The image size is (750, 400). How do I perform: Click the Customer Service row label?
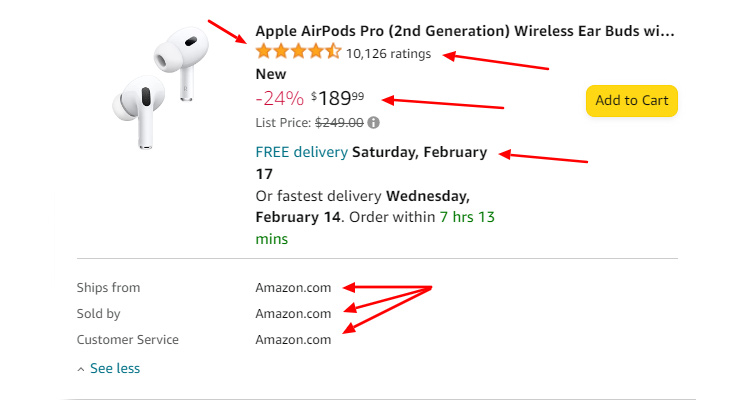[128, 340]
